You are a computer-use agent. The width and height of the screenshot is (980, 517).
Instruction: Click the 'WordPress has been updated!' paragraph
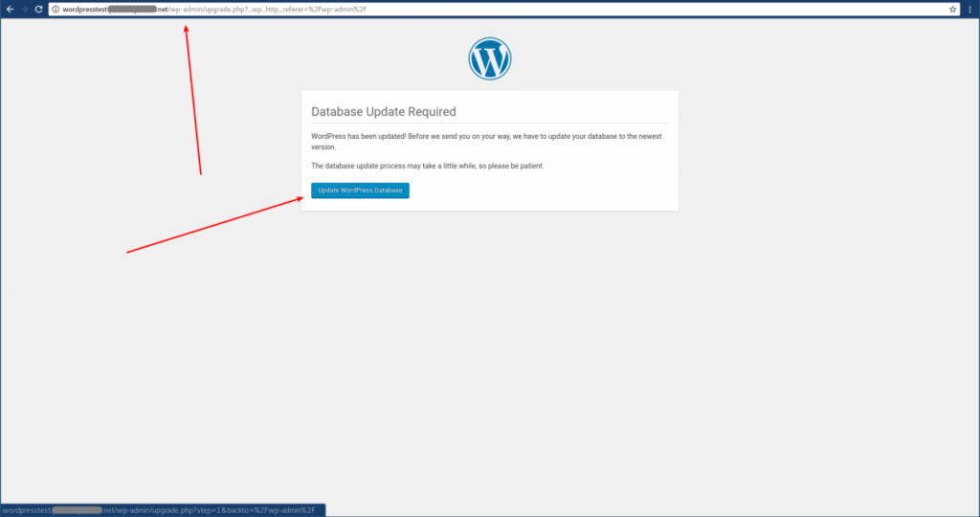point(486,142)
